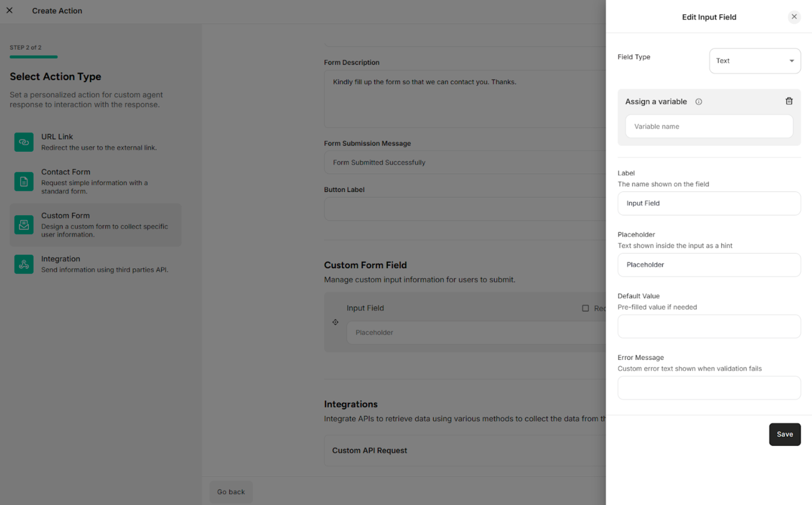The height and width of the screenshot is (505, 812).
Task: Click the Error Message input box
Action: pyautogui.click(x=709, y=387)
